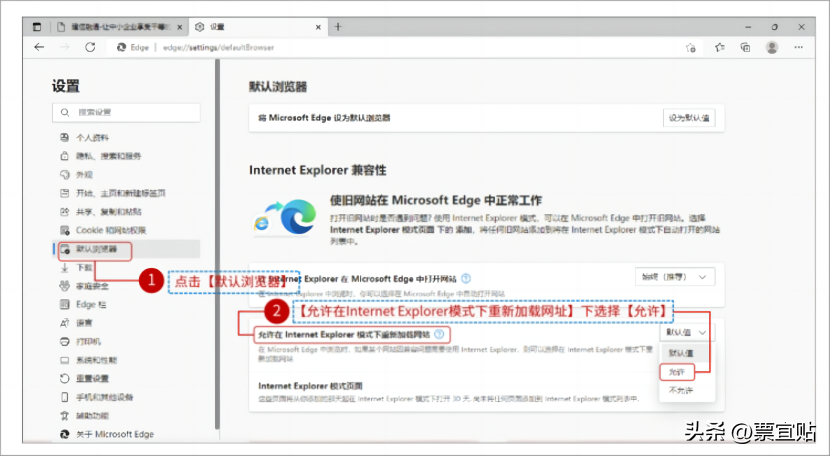Screen dimensions: 830x456
Task: Expand the 始终（推荐）dropdown
Action: pos(675,277)
